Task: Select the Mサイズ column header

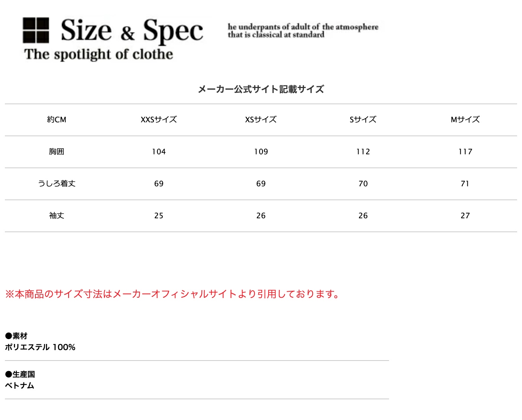Action: coord(465,120)
